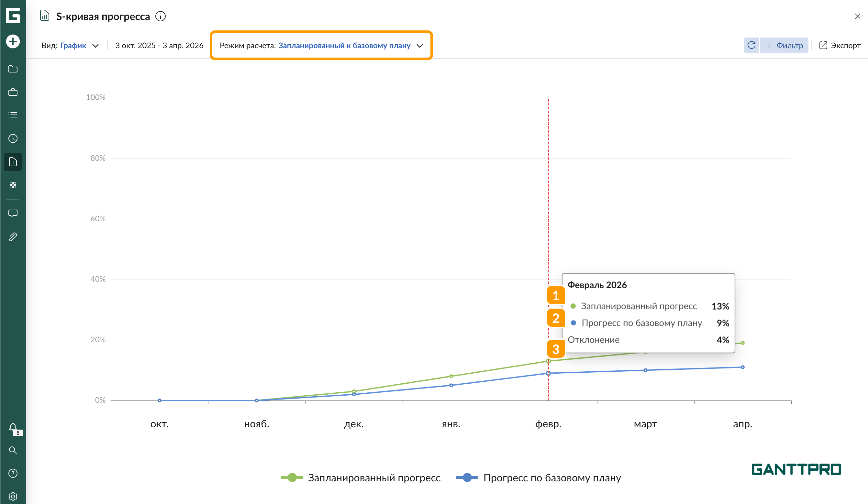The width and height of the screenshot is (868, 504).
Task: Click the refresh icon next to Фильтр
Action: click(x=751, y=45)
